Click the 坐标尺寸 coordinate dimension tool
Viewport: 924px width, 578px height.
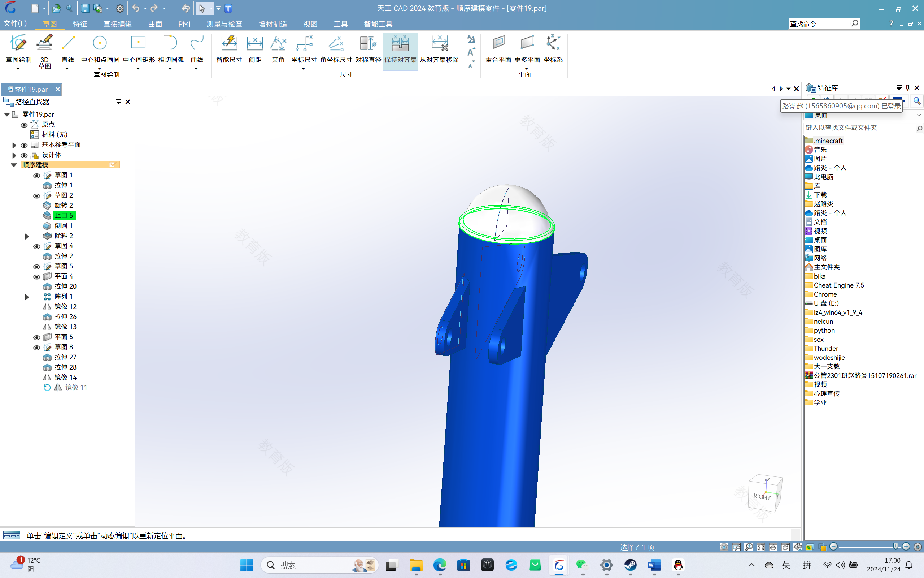click(x=304, y=49)
